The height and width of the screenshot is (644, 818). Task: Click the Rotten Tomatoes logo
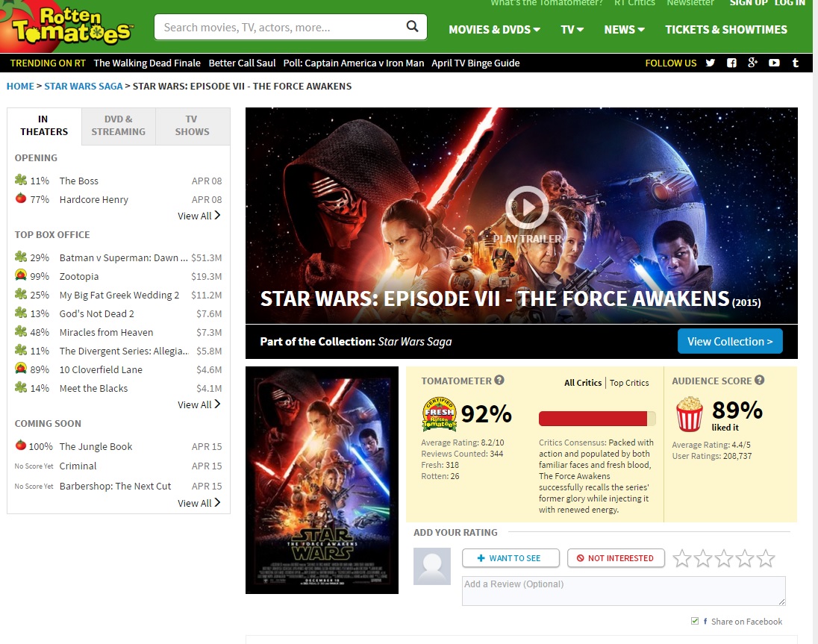[x=68, y=26]
